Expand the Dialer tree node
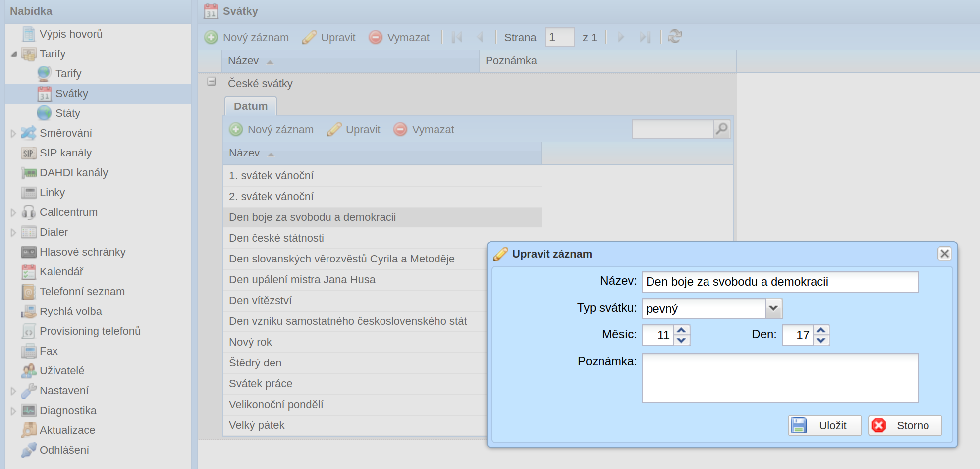 tap(13, 232)
